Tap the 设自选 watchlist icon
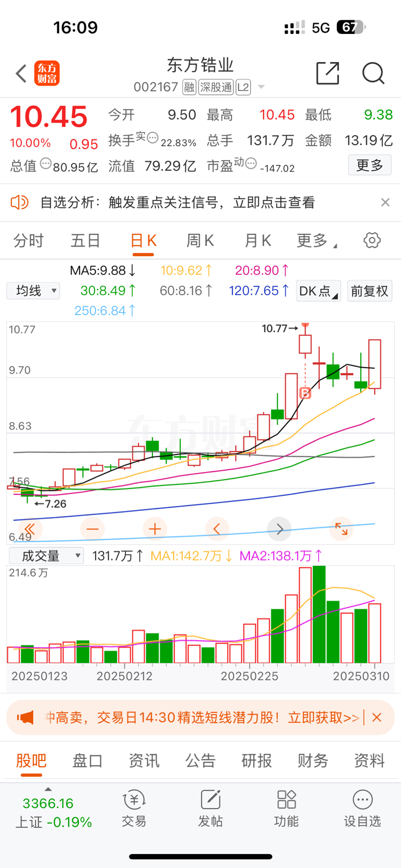This screenshot has height=868, width=401. (362, 809)
